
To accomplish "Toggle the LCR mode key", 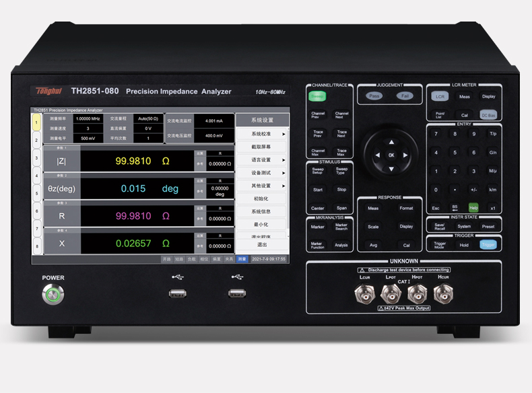I will tap(440, 96).
